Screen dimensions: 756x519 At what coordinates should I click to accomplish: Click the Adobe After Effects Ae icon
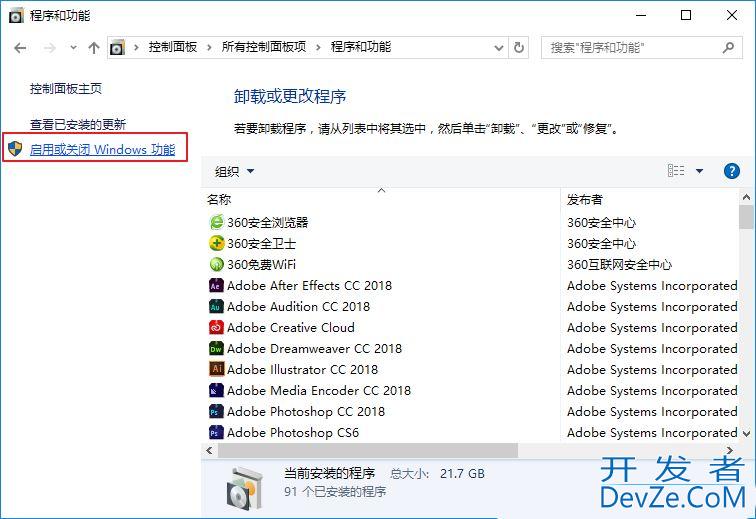pos(216,286)
